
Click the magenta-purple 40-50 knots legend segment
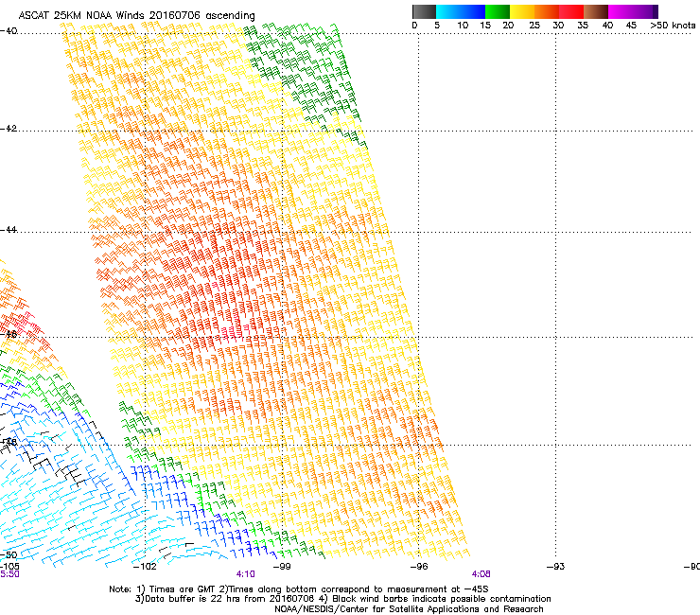pyautogui.click(x=633, y=11)
